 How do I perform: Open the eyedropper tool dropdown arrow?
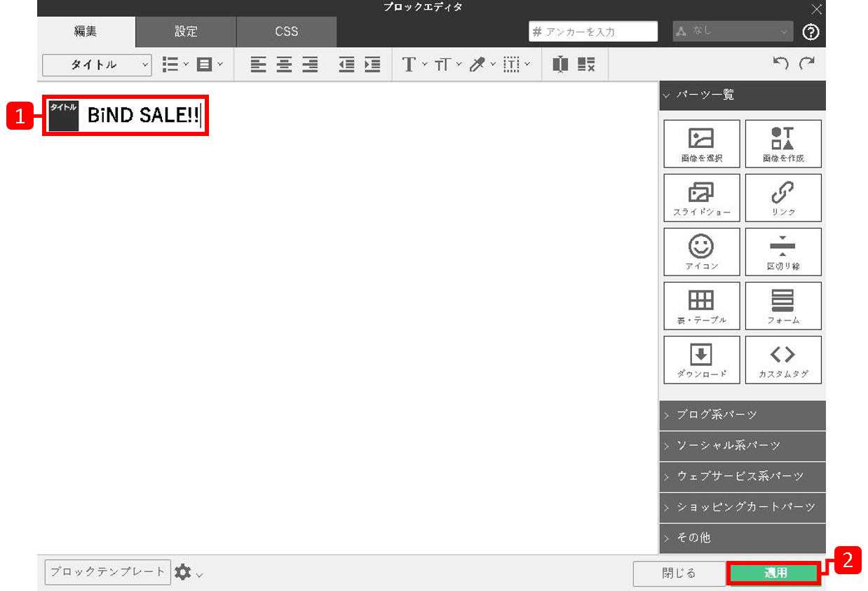pos(493,64)
